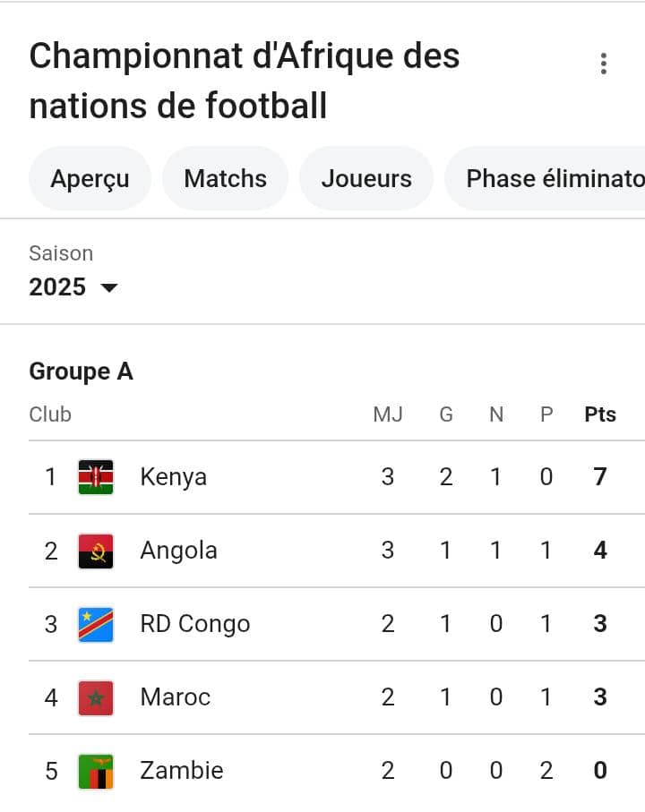This screenshot has width=645, height=812.
Task: Click the Kenya team name
Action: click(x=173, y=477)
